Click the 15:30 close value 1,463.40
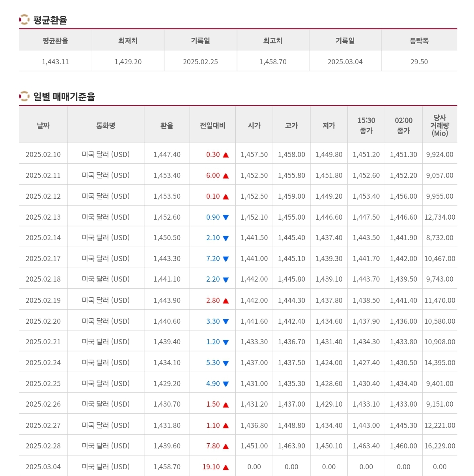Viewport: 474px width, 476px height. [x=366, y=446]
